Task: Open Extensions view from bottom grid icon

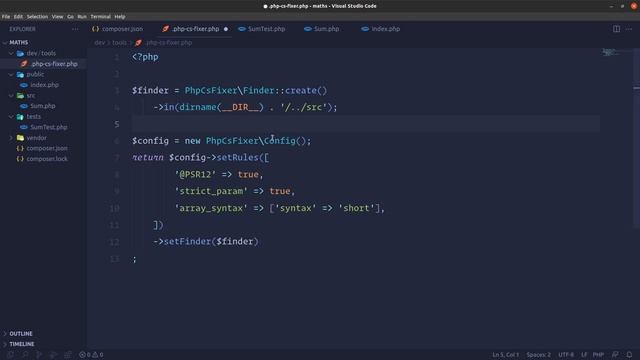Action: (x=68, y=355)
